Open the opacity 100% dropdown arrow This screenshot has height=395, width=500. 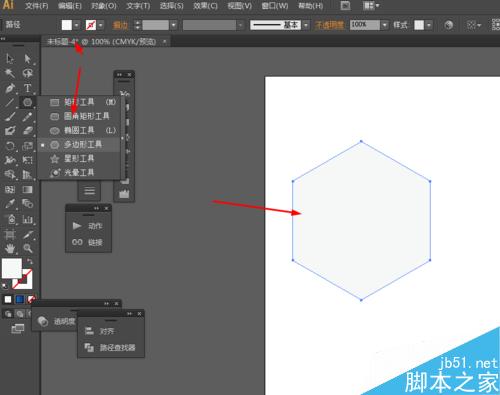point(385,25)
